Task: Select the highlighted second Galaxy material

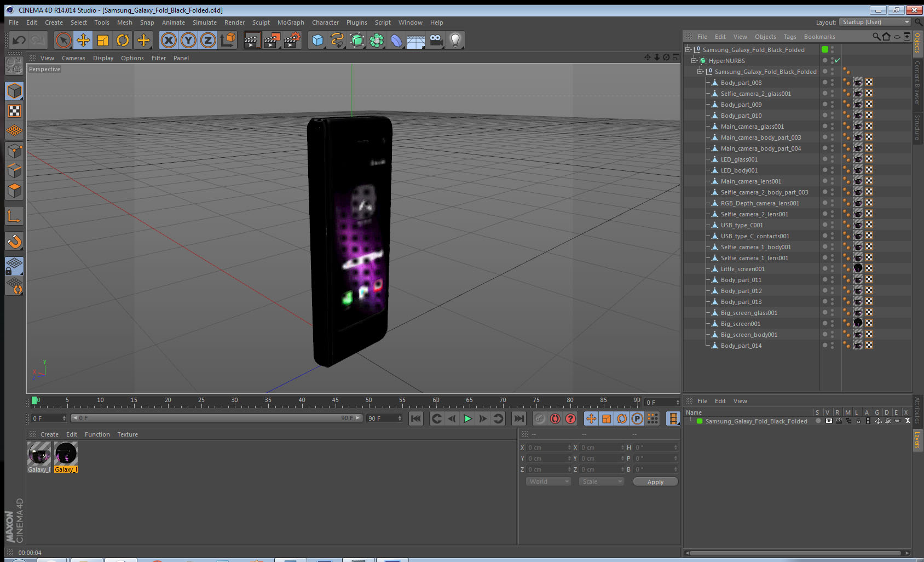Action: (66, 457)
